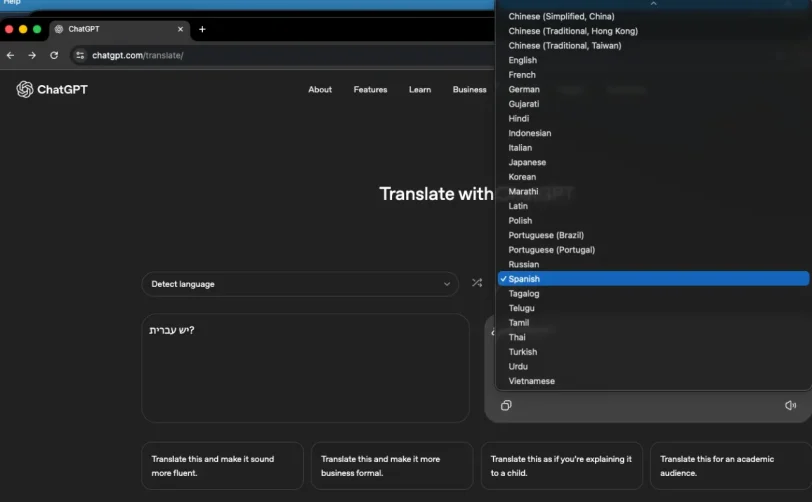
Task: Select Telugu in the language list
Action: tap(654, 308)
